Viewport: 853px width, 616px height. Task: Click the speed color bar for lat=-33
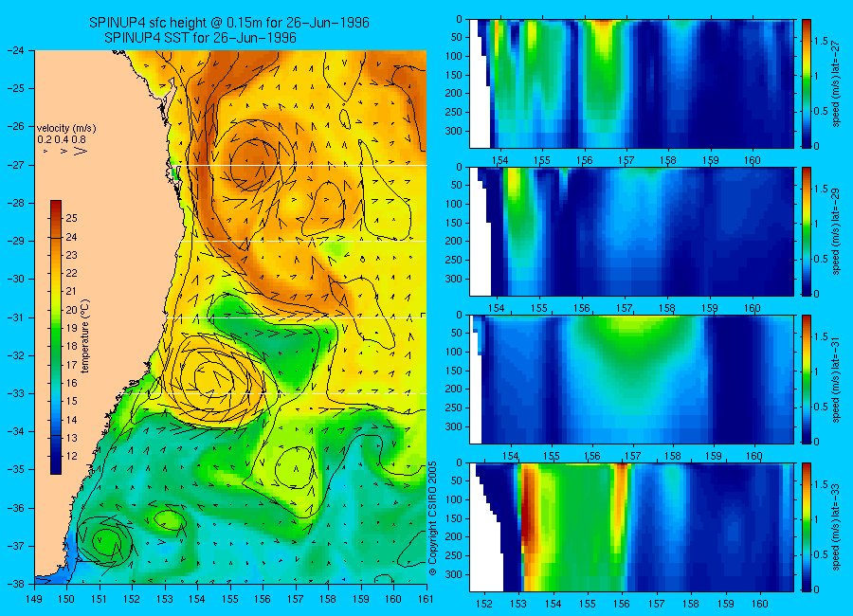click(x=806, y=527)
